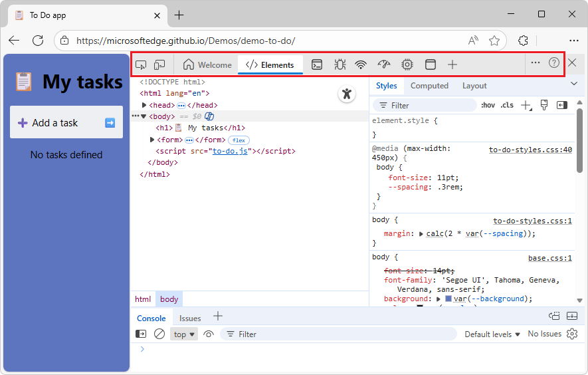Clear the console output
The height and width of the screenshot is (375, 588).
[159, 334]
